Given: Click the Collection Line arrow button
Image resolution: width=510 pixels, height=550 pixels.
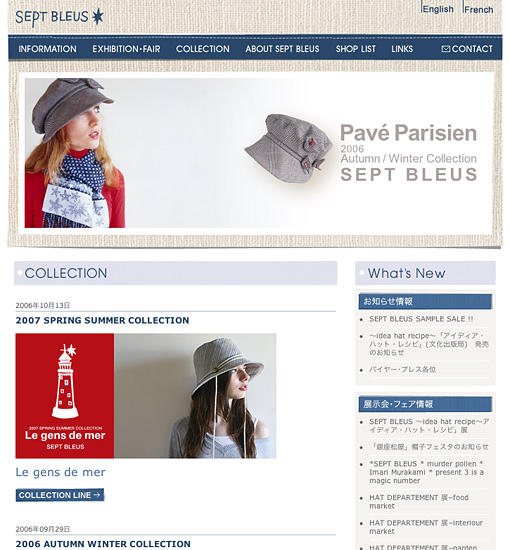Looking at the screenshot, I should pos(60,495).
